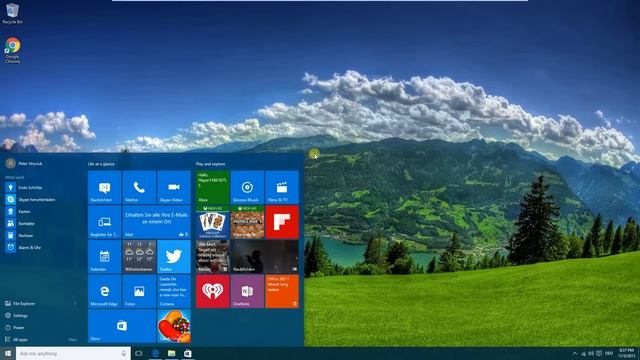Open the weather forecast tile
The height and width of the screenshot is (360, 640).
pos(139,256)
